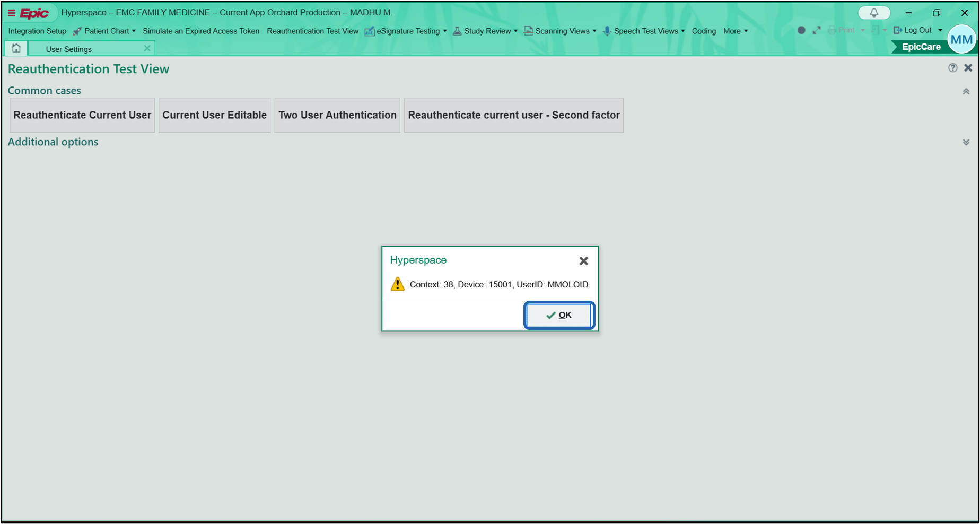
Task: Select Simulate an Expired Access Token
Action: point(201,31)
